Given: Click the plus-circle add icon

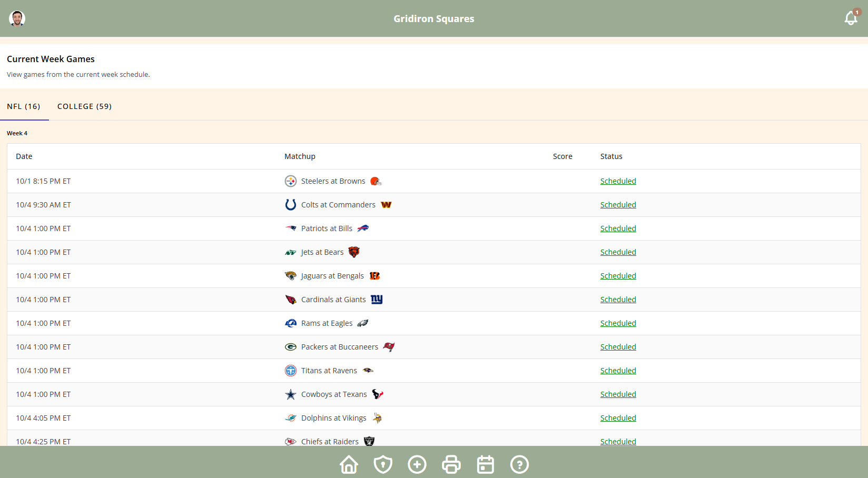Looking at the screenshot, I should coord(417,464).
